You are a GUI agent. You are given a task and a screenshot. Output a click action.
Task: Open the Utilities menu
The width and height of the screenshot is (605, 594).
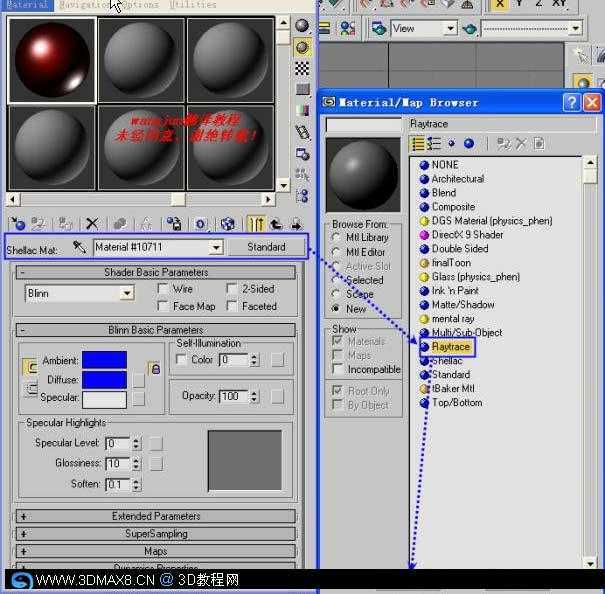tap(193, 5)
